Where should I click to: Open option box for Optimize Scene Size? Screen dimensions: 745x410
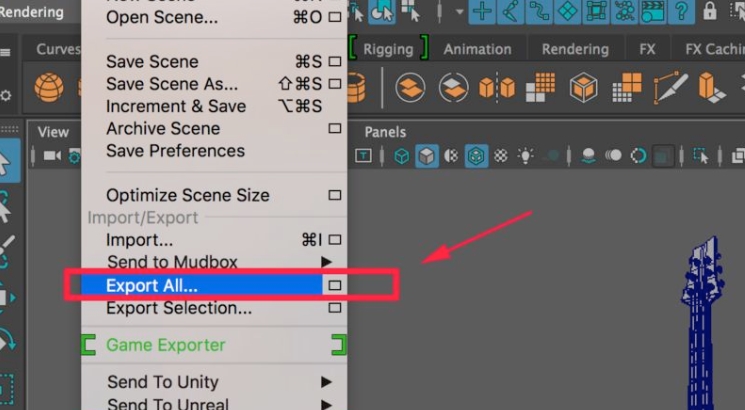(334, 195)
